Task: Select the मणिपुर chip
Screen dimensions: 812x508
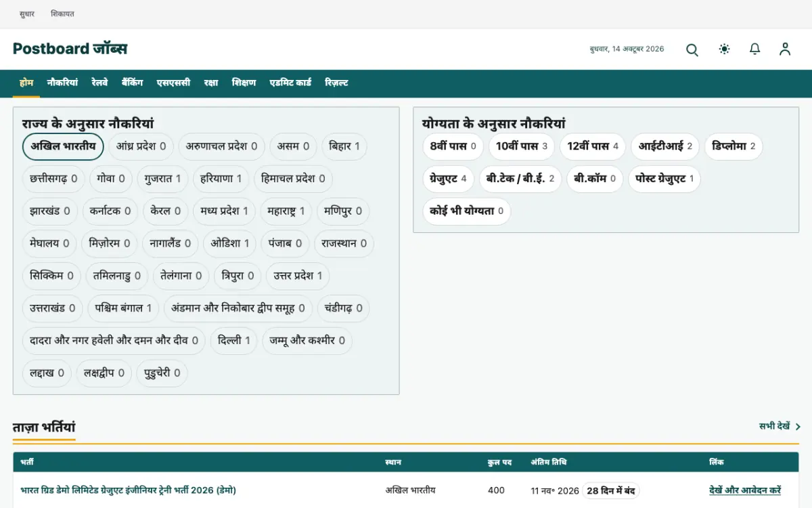Action: tap(342, 211)
